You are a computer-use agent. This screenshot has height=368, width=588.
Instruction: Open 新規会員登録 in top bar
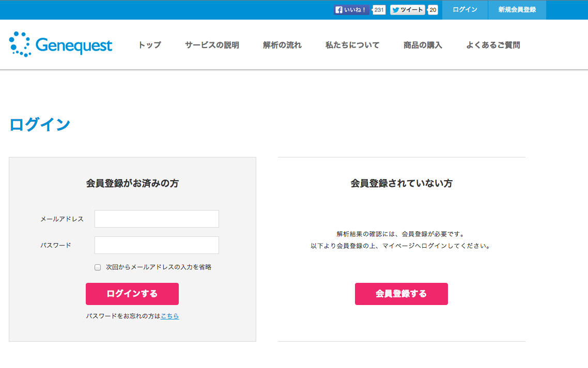pyautogui.click(x=517, y=10)
